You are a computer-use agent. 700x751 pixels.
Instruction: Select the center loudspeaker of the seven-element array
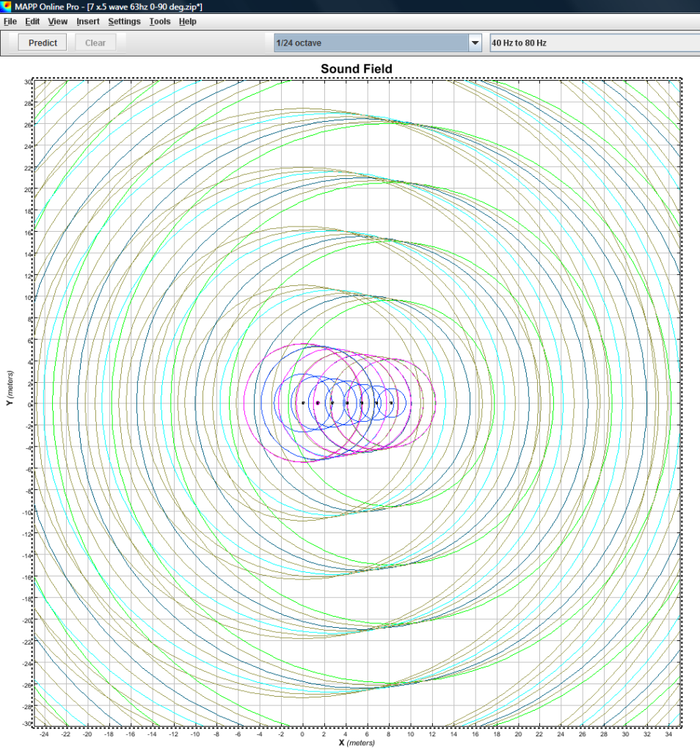346,402
